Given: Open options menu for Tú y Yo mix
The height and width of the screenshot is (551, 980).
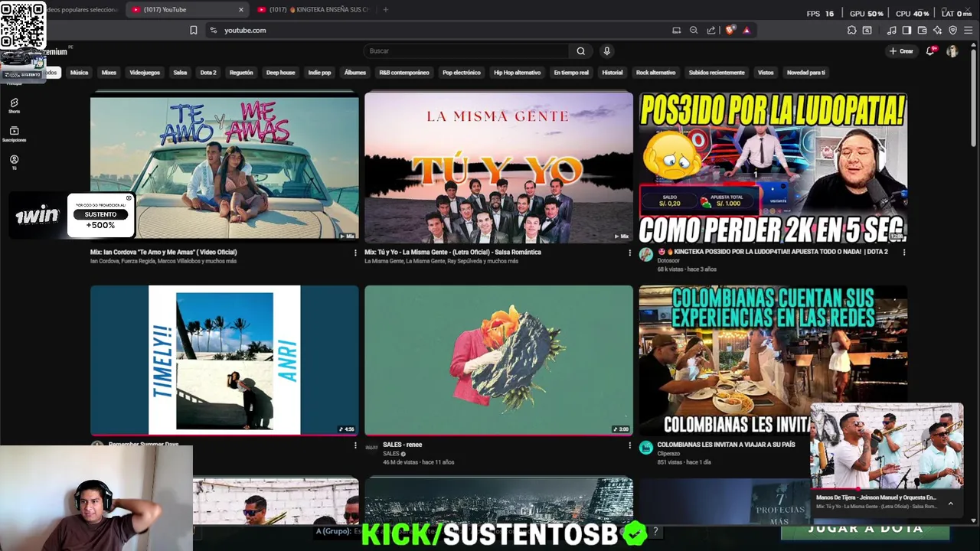Looking at the screenshot, I should tap(630, 252).
